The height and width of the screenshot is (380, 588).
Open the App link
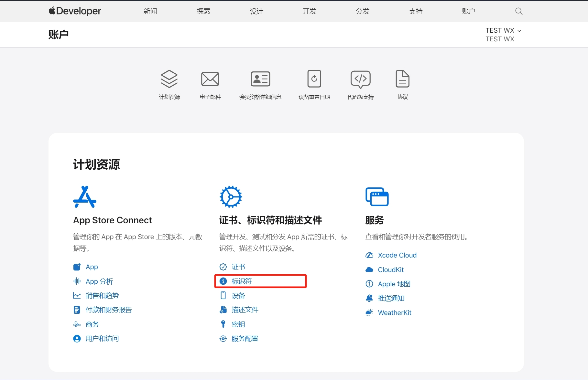click(92, 267)
